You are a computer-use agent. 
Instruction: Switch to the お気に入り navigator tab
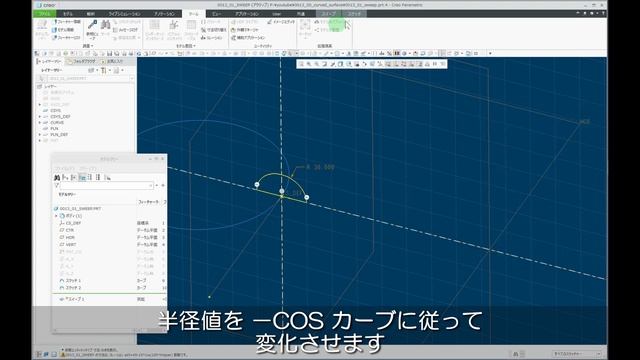point(112,61)
